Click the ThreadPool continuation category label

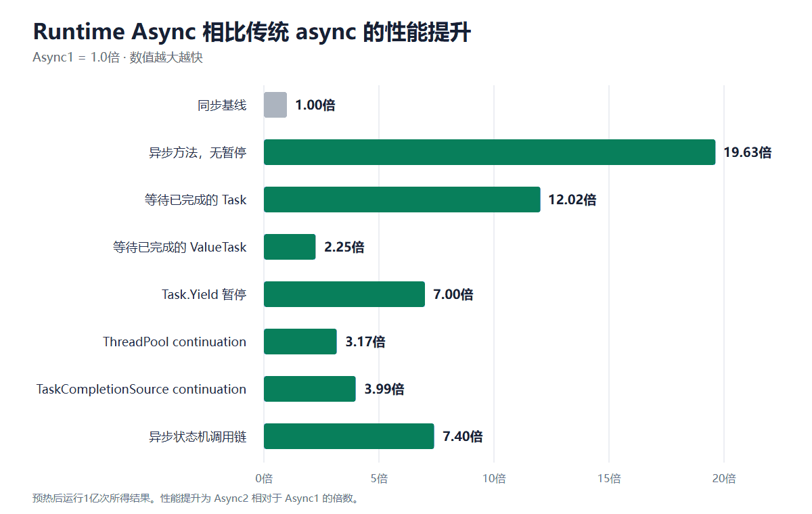[175, 342]
